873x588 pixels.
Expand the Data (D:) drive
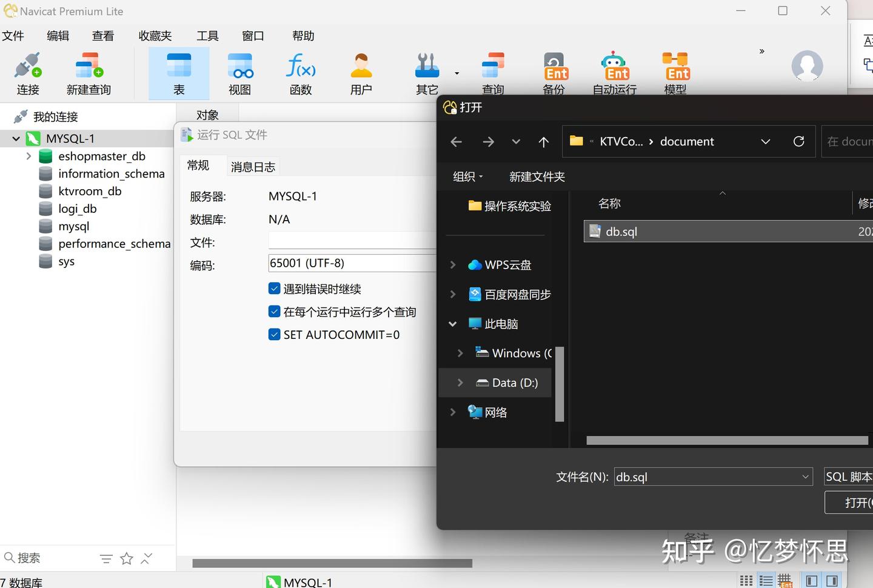[x=460, y=383]
